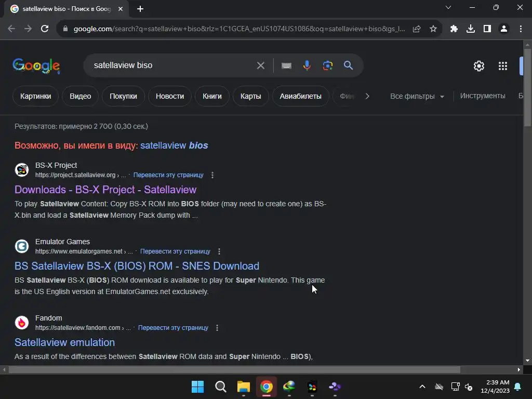Submit search with magnifier icon

348,65
